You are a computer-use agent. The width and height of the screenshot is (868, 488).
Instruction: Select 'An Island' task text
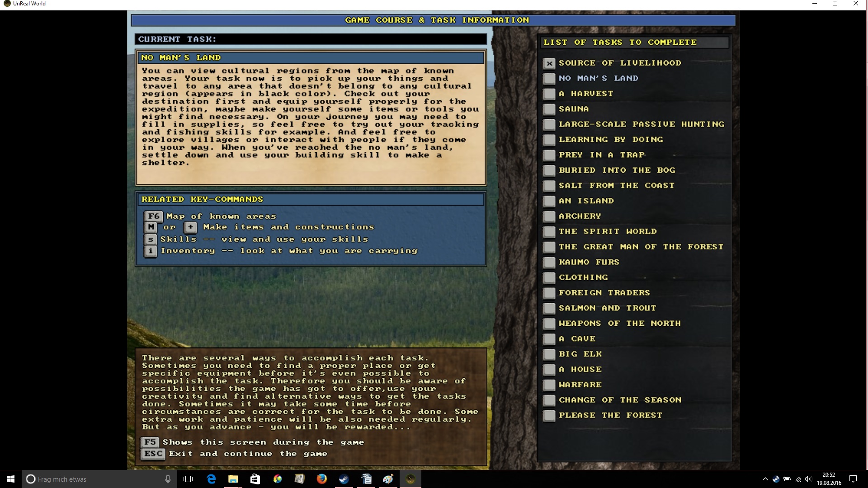[586, 201]
